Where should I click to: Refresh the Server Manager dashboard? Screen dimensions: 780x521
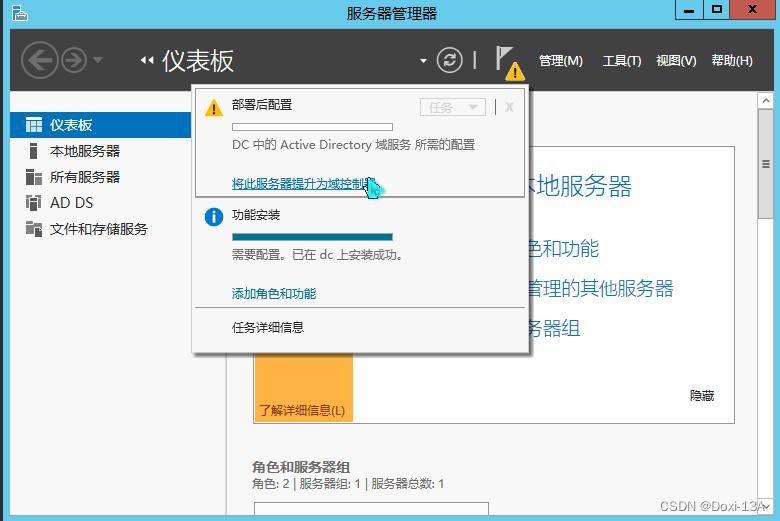pyautogui.click(x=449, y=61)
